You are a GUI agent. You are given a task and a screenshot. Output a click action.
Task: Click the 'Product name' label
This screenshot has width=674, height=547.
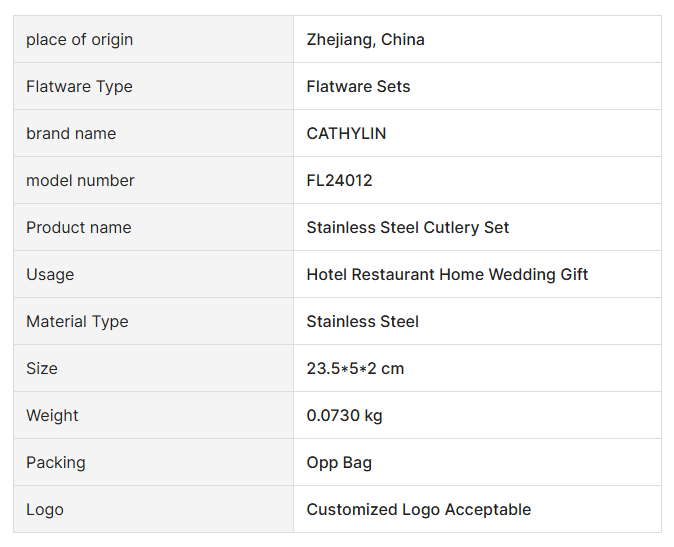(78, 228)
